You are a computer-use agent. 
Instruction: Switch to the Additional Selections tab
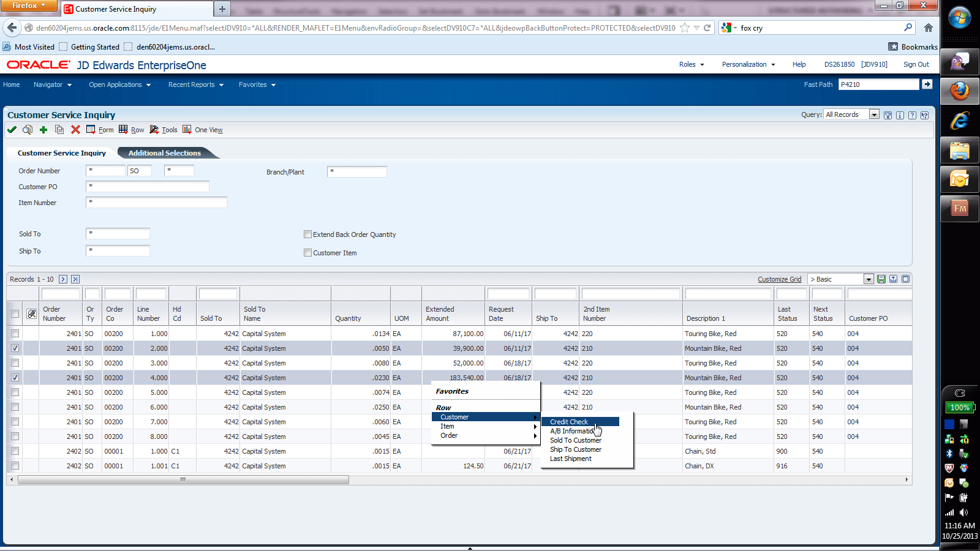click(164, 152)
